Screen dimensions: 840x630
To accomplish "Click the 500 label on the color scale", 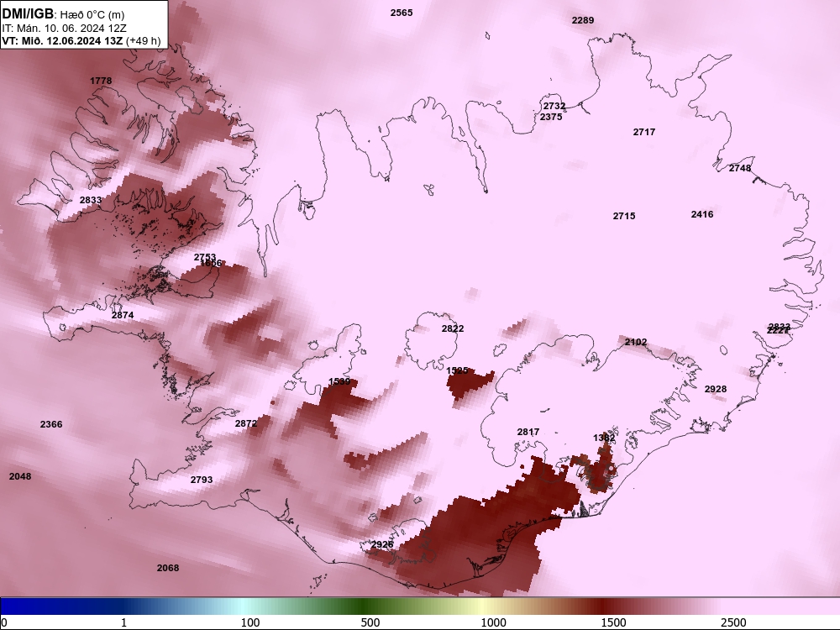I will (370, 622).
